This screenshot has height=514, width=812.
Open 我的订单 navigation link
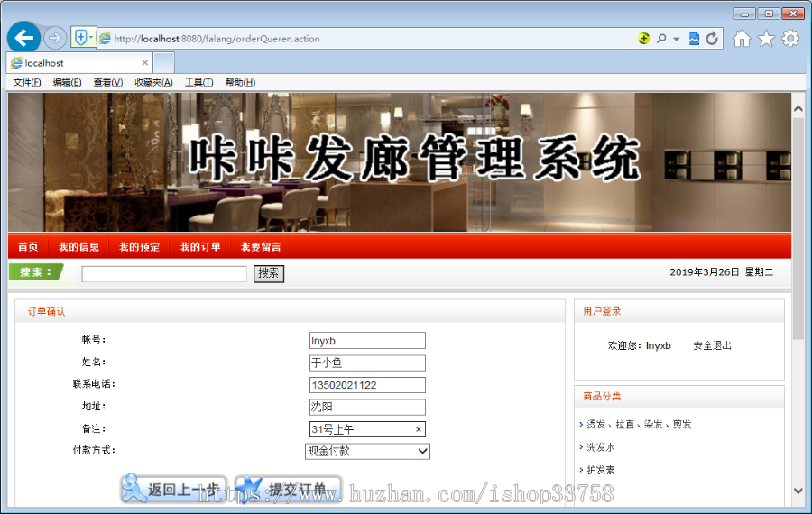pyautogui.click(x=200, y=247)
